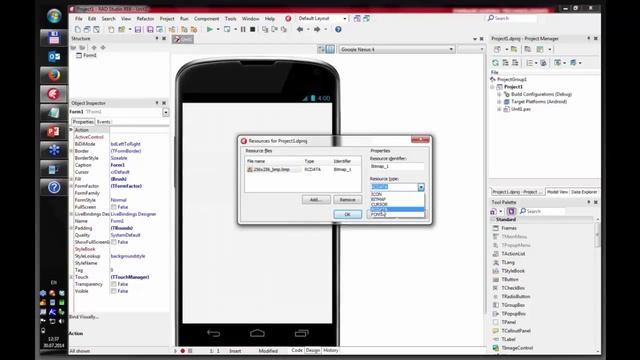Expand the Unit1.pas node
Image resolution: width=640 pixels, height=360 pixels.
point(499,109)
